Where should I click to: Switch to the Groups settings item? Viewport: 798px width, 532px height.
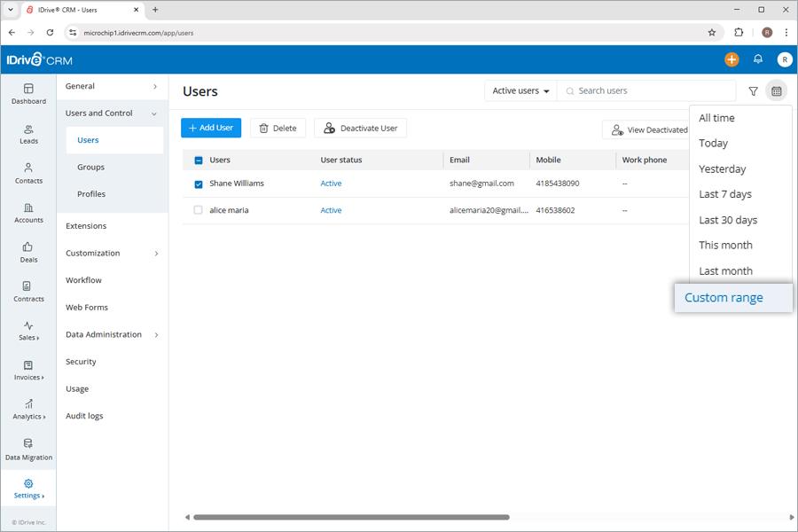click(x=90, y=167)
